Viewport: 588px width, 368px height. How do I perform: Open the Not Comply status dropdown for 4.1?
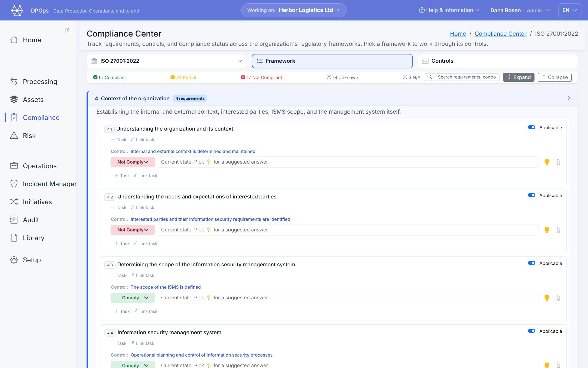tap(133, 162)
